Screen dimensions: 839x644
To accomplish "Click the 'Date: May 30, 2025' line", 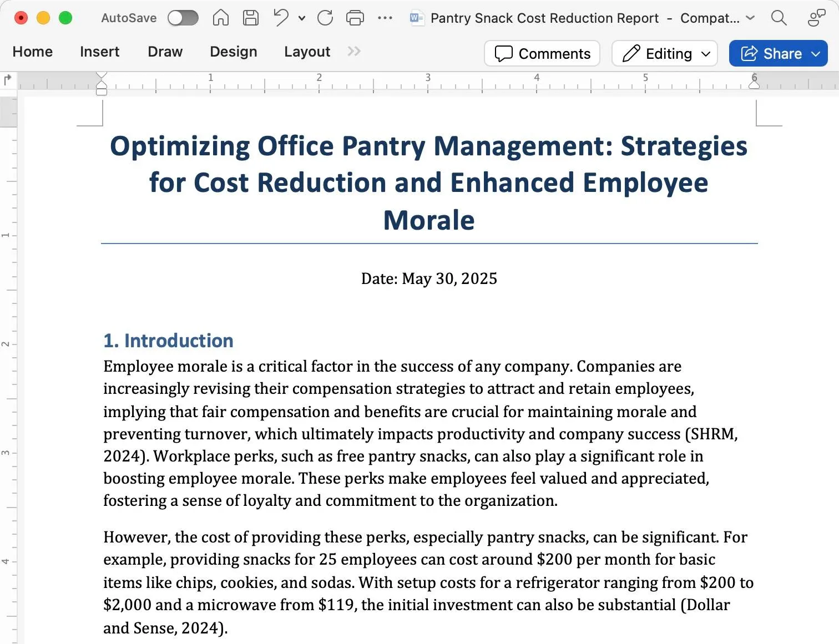I will pyautogui.click(x=429, y=278).
